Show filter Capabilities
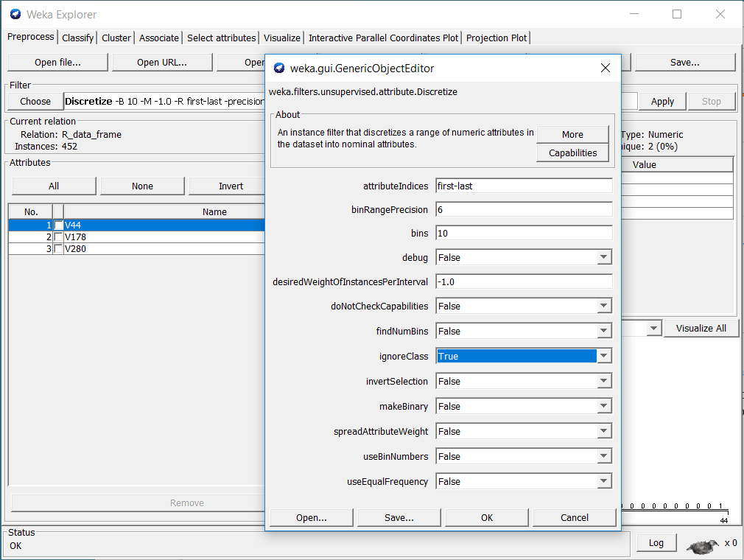Viewport: 744px width, 560px height. pos(572,153)
